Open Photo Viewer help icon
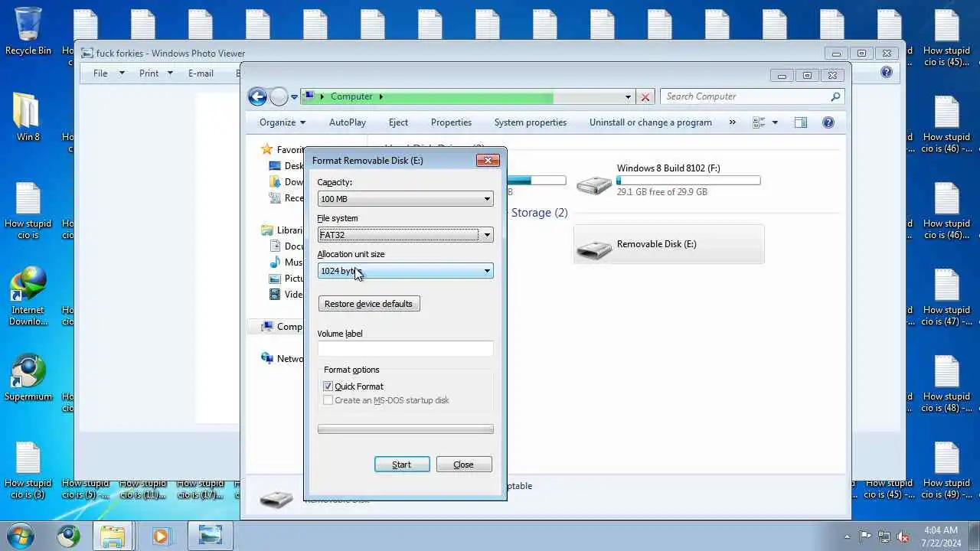The image size is (980, 551). (887, 73)
